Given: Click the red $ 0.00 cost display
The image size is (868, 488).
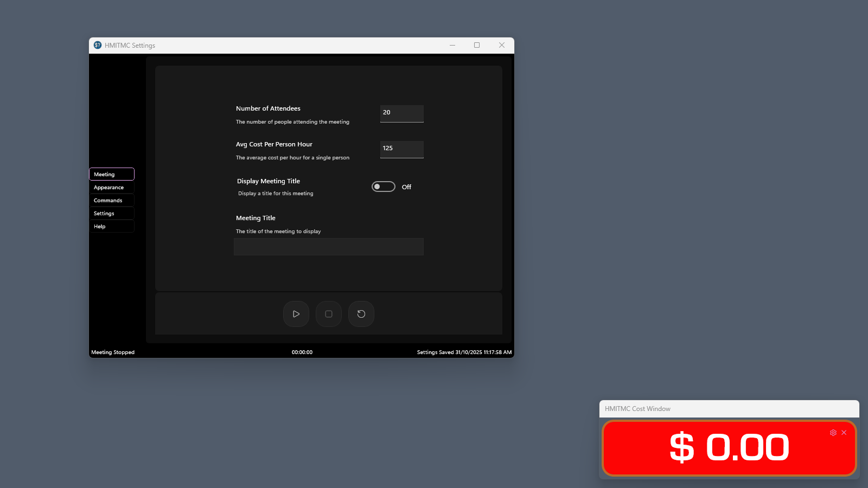Looking at the screenshot, I should (729, 448).
